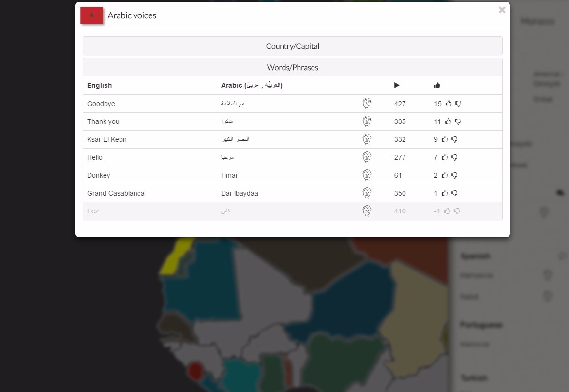Play the Fez voice face icon
569x392 pixels.
367,211
